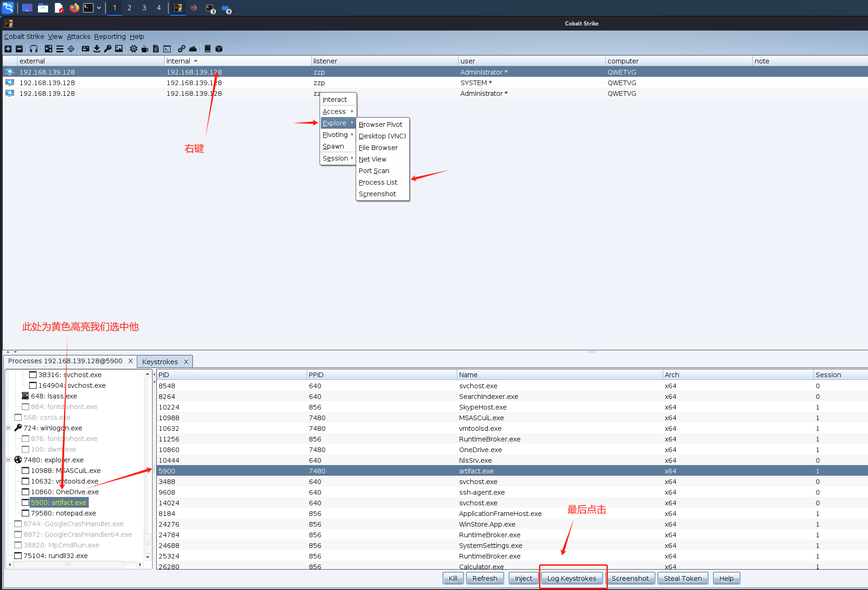868x590 pixels.
Task: Switch to the session table list icon
Action: [60, 49]
